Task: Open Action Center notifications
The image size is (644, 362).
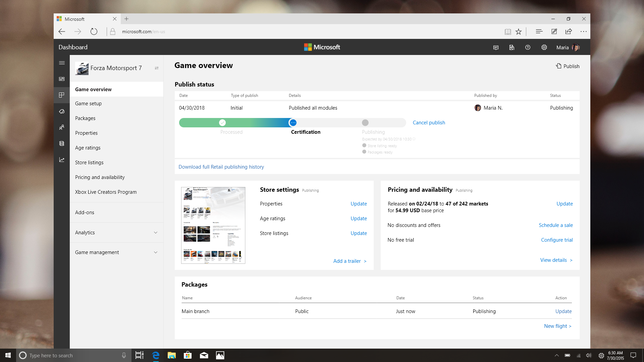Action: pyautogui.click(x=633, y=355)
